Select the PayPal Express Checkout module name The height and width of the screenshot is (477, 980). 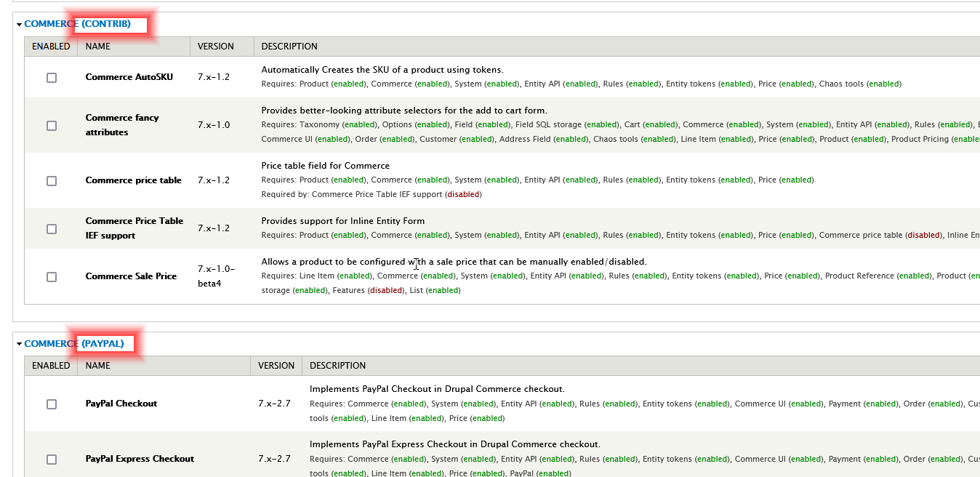click(140, 459)
